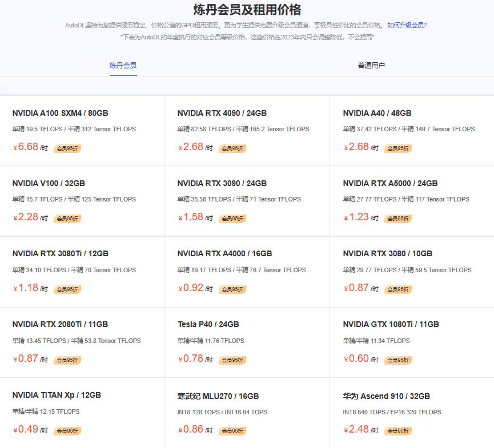
Task: Click the 会员95折 badge on TITAN Xp card
Action: [x=67, y=431]
